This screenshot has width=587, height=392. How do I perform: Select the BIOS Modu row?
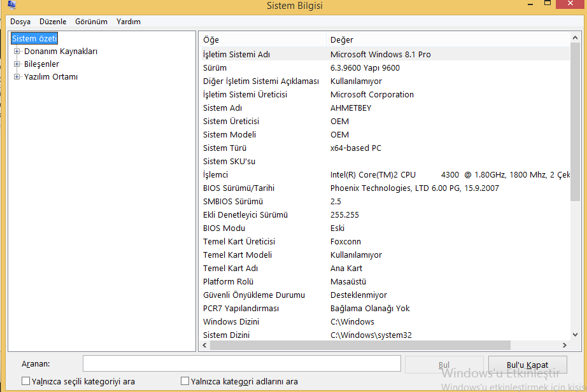tap(385, 228)
